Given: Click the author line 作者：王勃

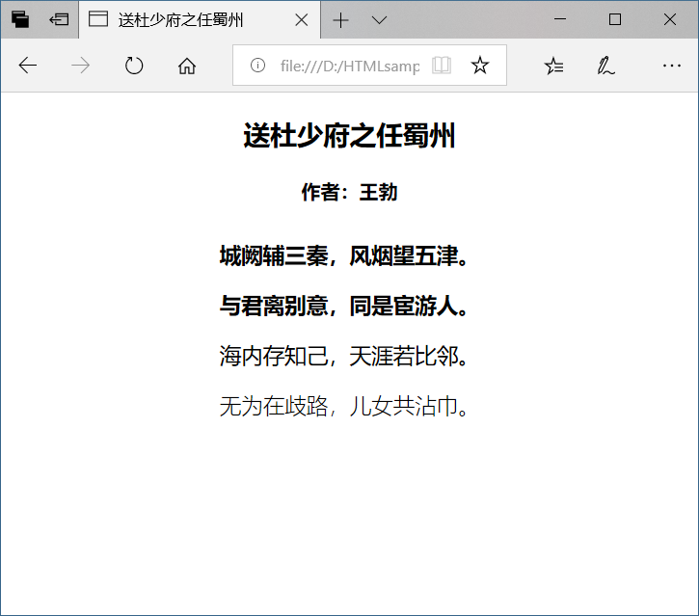Looking at the screenshot, I should 349,193.
